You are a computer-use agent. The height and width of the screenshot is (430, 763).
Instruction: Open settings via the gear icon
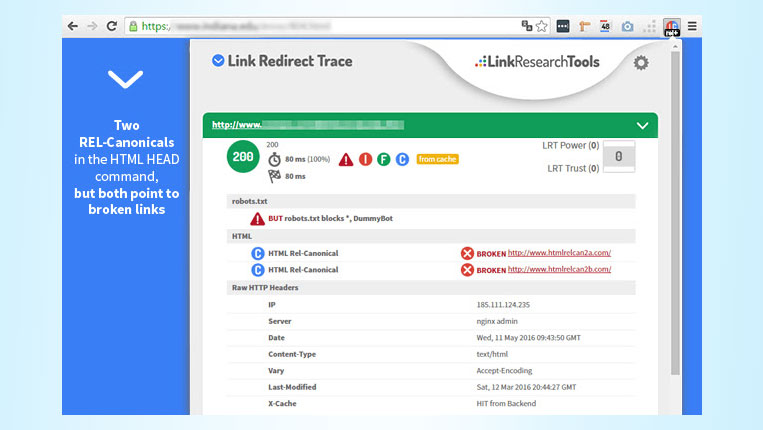(x=641, y=63)
